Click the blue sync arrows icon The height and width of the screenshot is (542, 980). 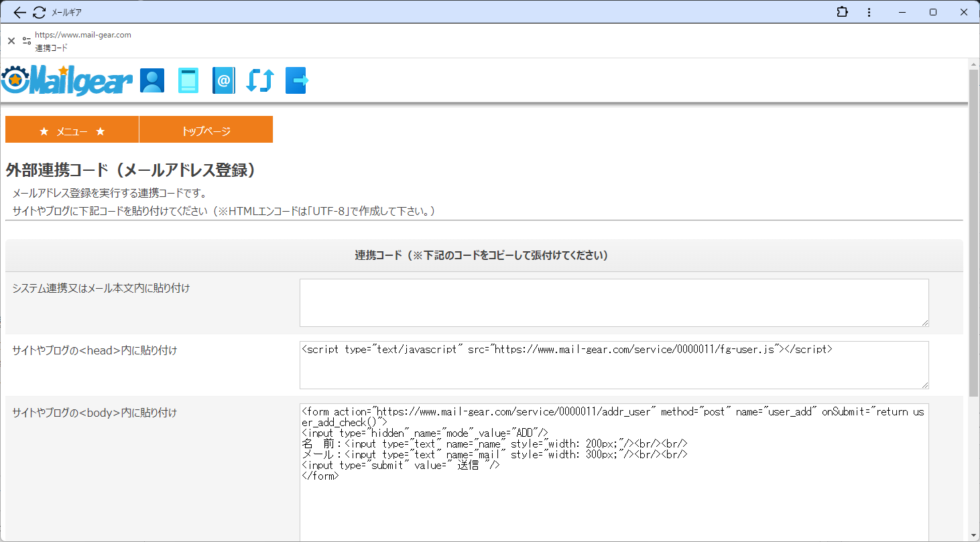259,81
